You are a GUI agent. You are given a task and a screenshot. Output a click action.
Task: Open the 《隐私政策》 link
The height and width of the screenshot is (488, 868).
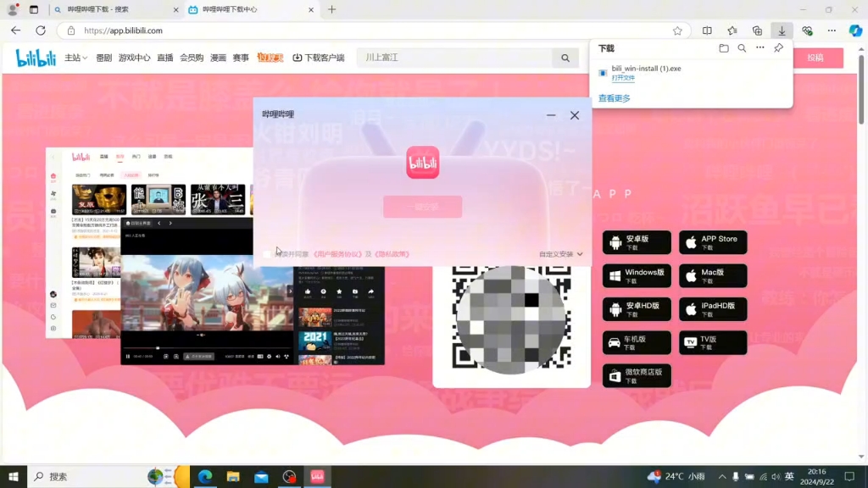[392, 254]
